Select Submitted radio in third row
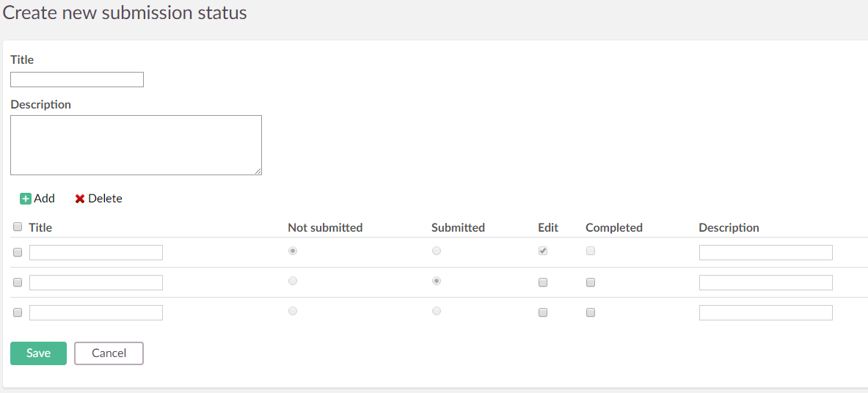Image resolution: width=868 pixels, height=393 pixels. [437, 311]
